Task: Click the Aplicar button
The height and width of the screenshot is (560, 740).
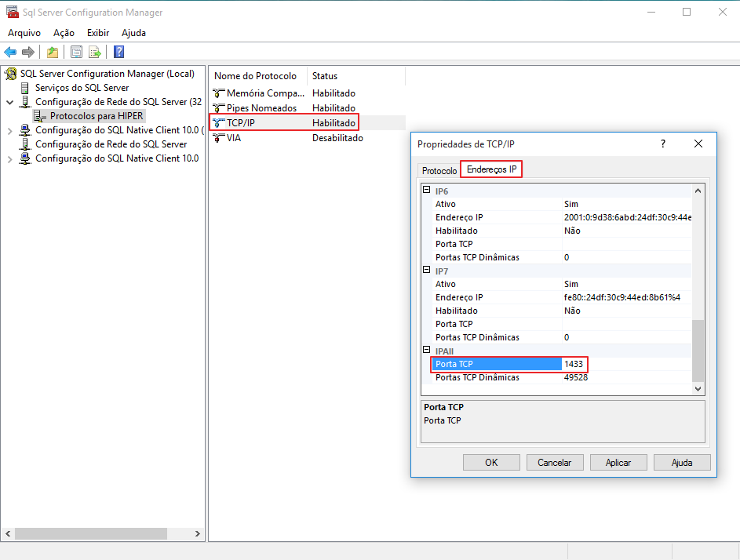Action: [x=618, y=463]
